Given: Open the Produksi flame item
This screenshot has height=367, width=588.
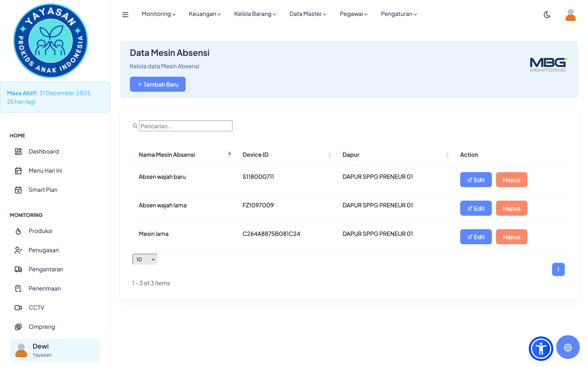Looking at the screenshot, I should pyautogui.click(x=40, y=231).
